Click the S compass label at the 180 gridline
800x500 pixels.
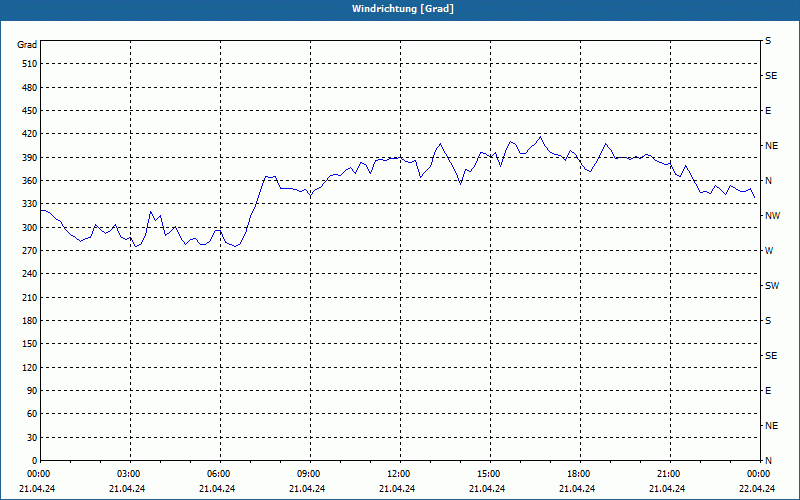[x=768, y=321]
